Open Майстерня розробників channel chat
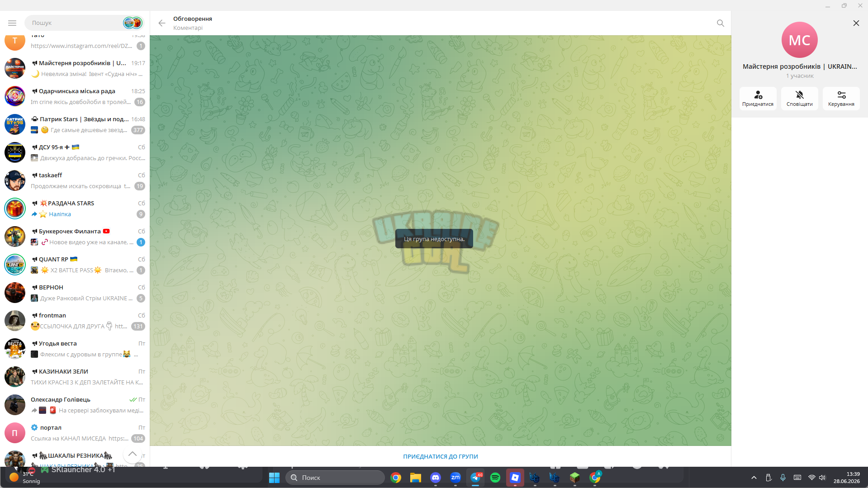The height and width of the screenshot is (488, 868). pos(75,68)
